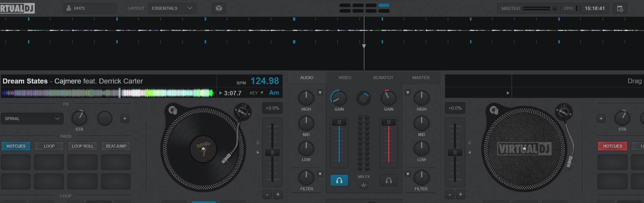Image resolution: width=644 pixels, height=203 pixels.
Task: Open the KEY dropdown arrow on left deck
Action: click(262, 93)
